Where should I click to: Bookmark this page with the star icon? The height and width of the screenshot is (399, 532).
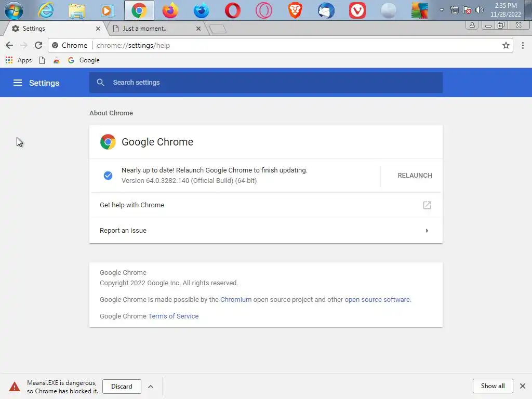pos(506,45)
